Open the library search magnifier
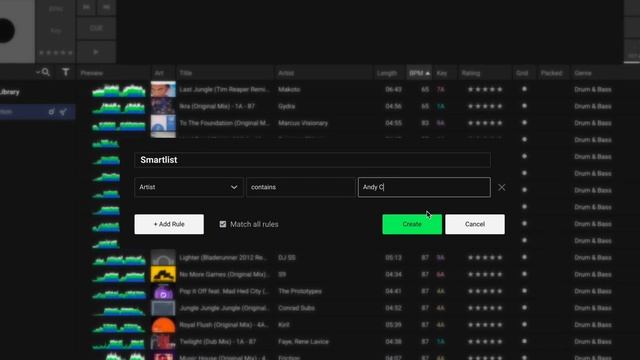 (45, 73)
